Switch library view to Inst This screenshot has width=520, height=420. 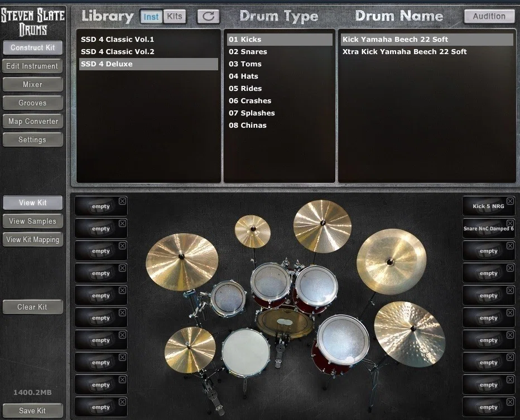151,17
